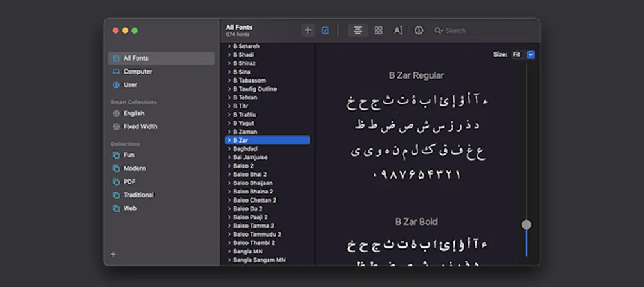Select the Baloo 2 font

(x=268, y=166)
